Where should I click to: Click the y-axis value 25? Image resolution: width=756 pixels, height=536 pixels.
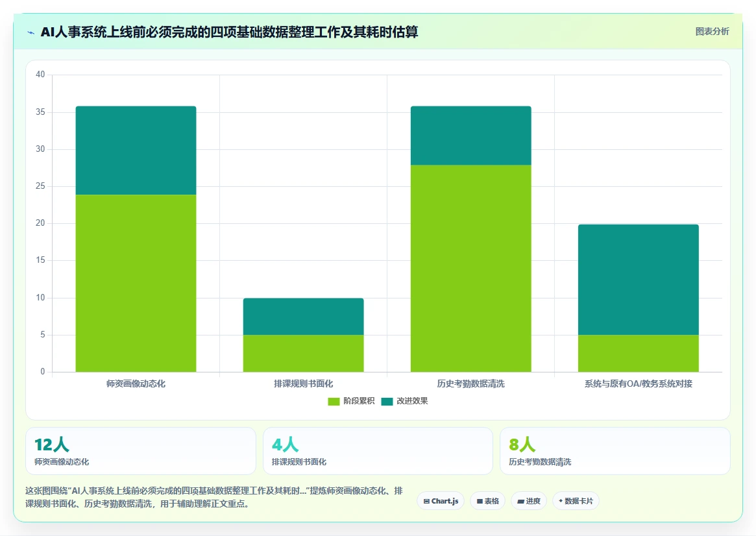click(x=40, y=186)
